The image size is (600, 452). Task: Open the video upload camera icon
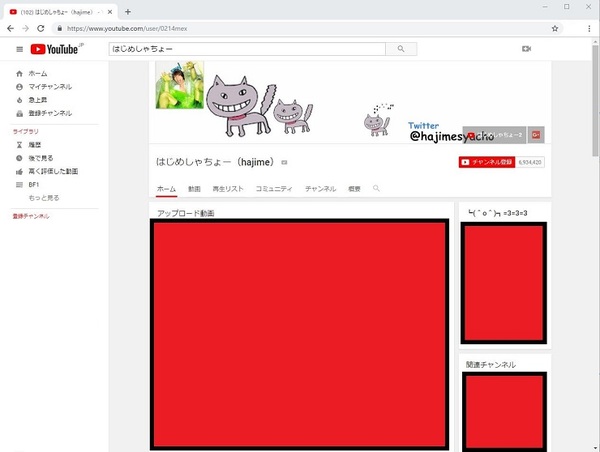(527, 49)
